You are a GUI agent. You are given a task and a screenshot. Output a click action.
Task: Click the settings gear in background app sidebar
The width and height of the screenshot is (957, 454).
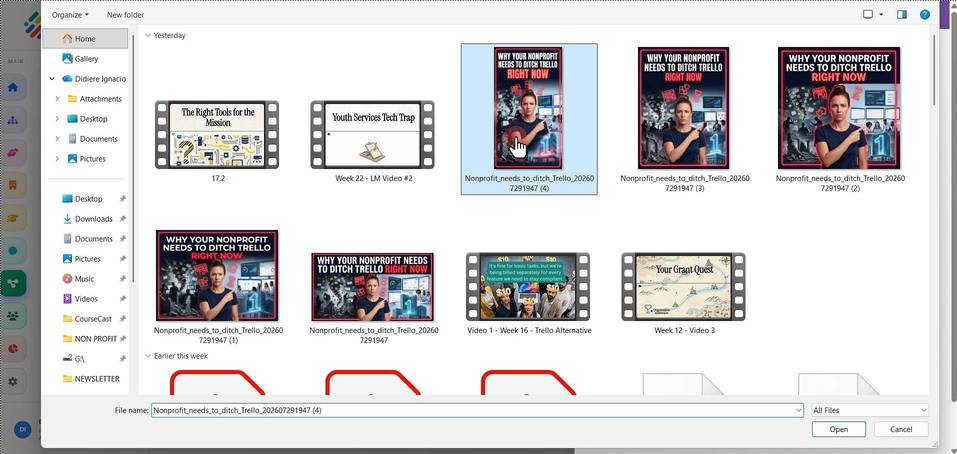tap(13, 381)
